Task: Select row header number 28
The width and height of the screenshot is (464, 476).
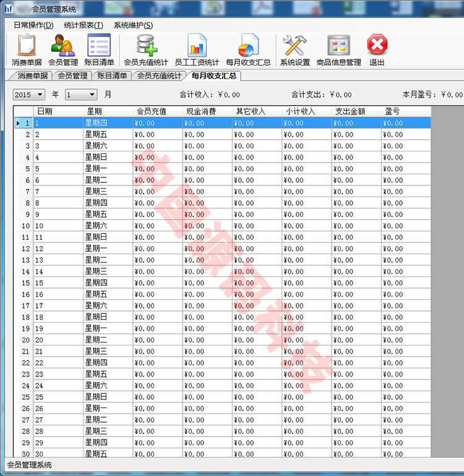Action: pos(24,431)
